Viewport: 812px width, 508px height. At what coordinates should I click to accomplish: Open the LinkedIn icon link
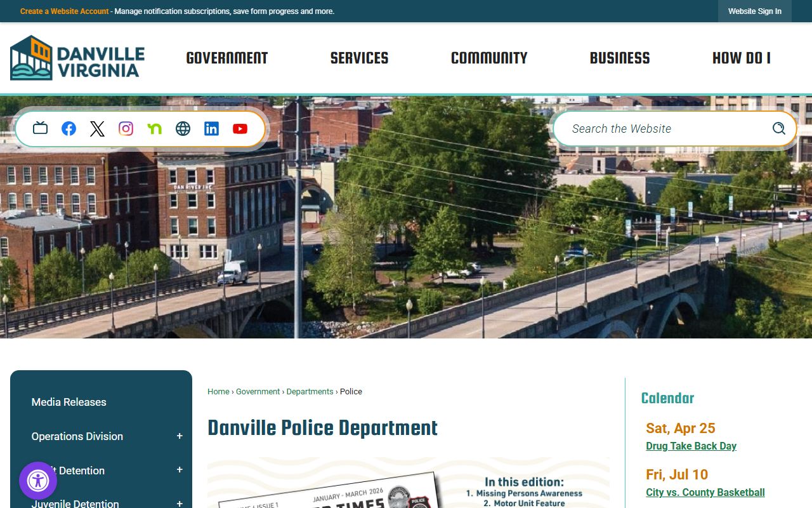pyautogui.click(x=211, y=129)
